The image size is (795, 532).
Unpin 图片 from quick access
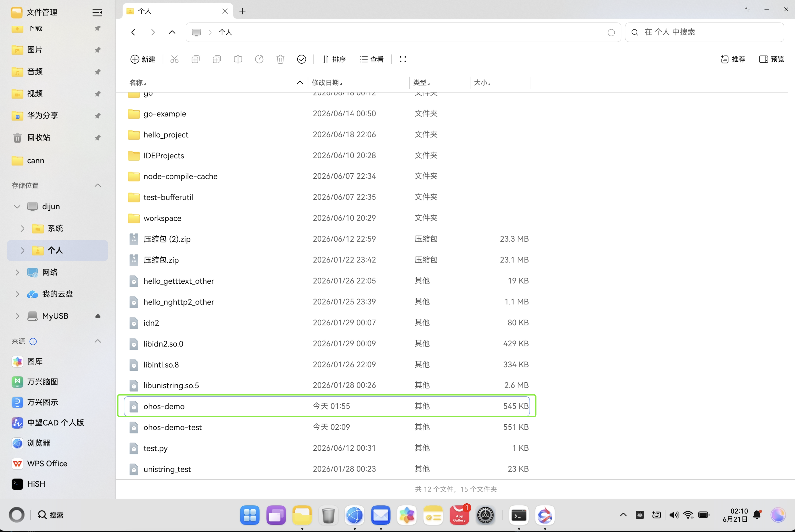click(97, 50)
